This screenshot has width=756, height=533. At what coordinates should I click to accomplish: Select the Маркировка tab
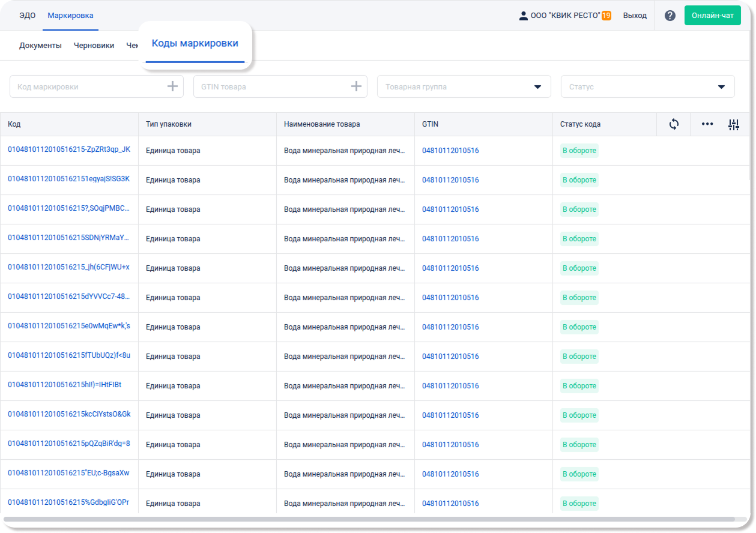tap(70, 16)
